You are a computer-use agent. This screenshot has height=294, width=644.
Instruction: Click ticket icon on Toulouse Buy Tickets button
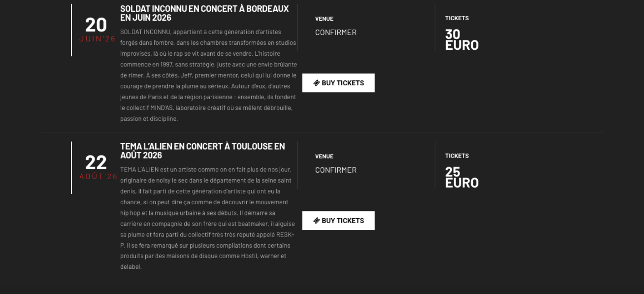pos(317,221)
